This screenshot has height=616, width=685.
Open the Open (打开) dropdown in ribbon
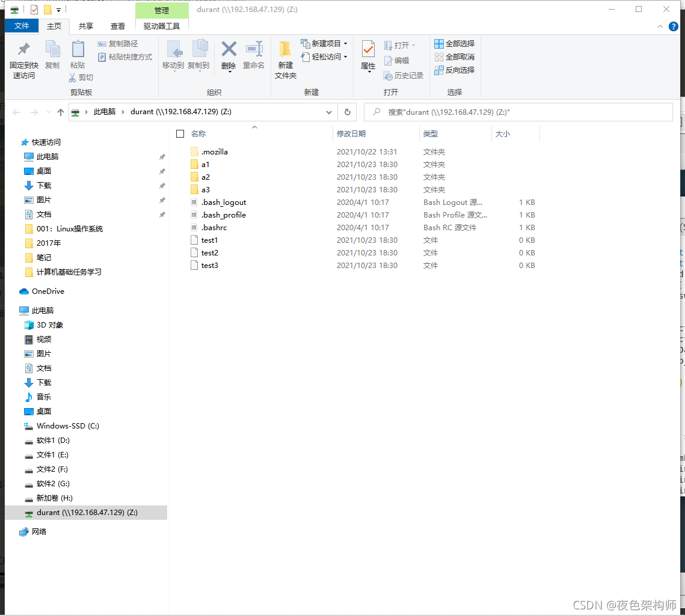399,46
